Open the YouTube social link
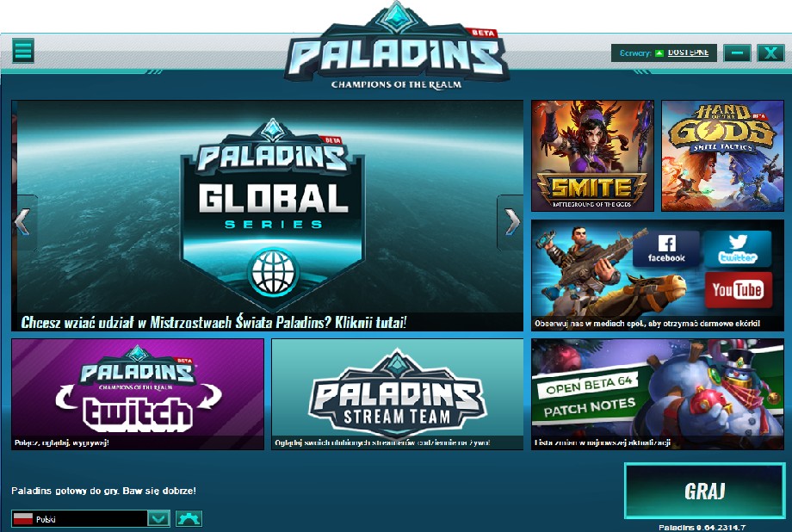This screenshot has height=532, width=792. [x=738, y=290]
